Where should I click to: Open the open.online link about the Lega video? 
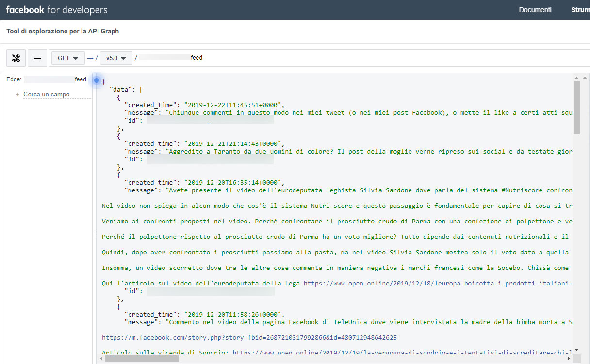point(438,283)
